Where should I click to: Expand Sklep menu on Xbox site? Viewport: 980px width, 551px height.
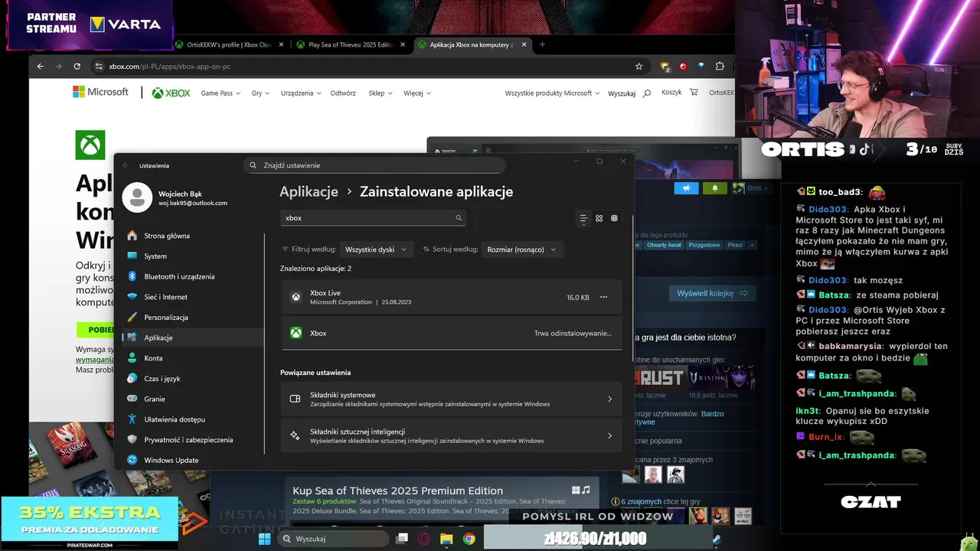[381, 93]
